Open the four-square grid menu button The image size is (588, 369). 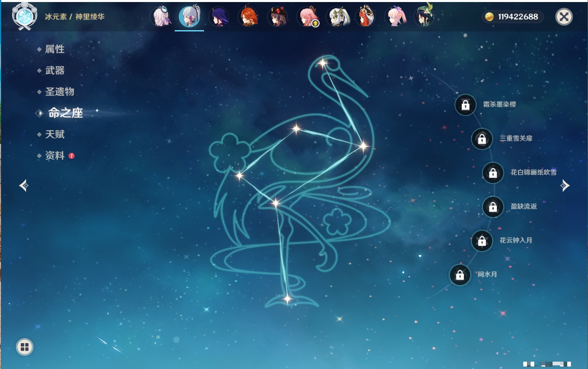tap(24, 347)
